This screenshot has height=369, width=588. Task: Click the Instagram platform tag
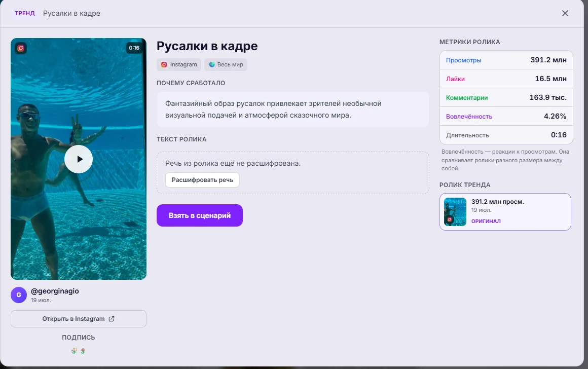pos(179,64)
